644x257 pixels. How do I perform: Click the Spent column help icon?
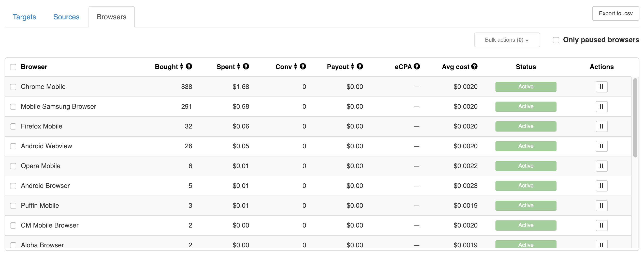(x=246, y=67)
